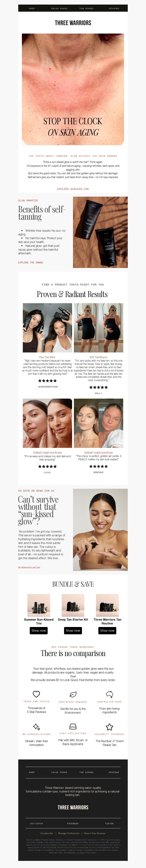Viewport: 146px width, 868px height.
Task: Open Reviews in the top navigation
Action: click(114, 8)
